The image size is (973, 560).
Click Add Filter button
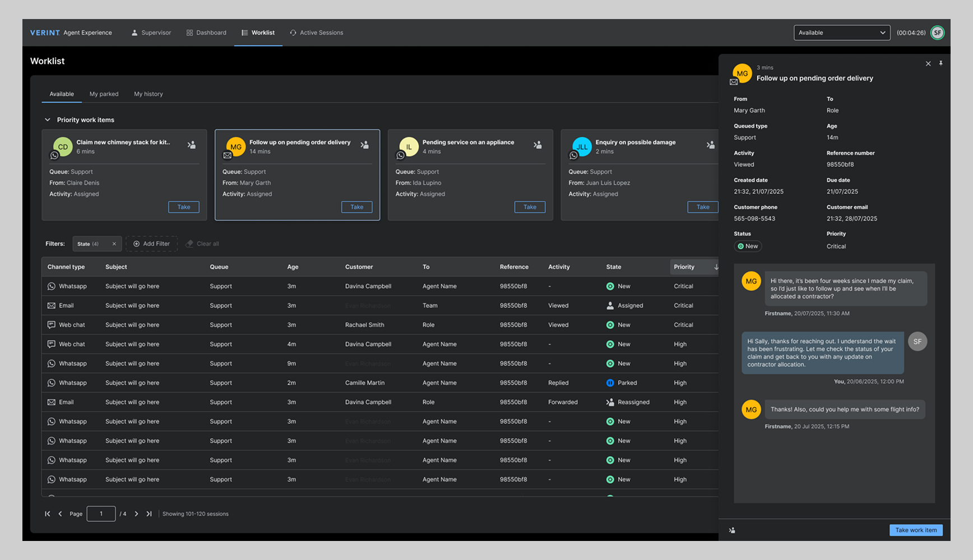click(x=151, y=244)
